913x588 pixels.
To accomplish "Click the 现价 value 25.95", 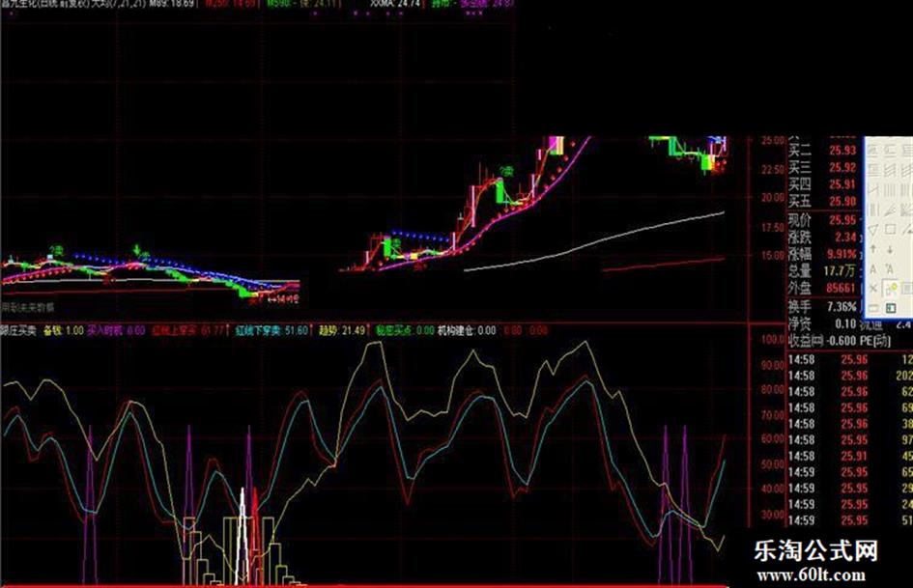I will [x=842, y=220].
